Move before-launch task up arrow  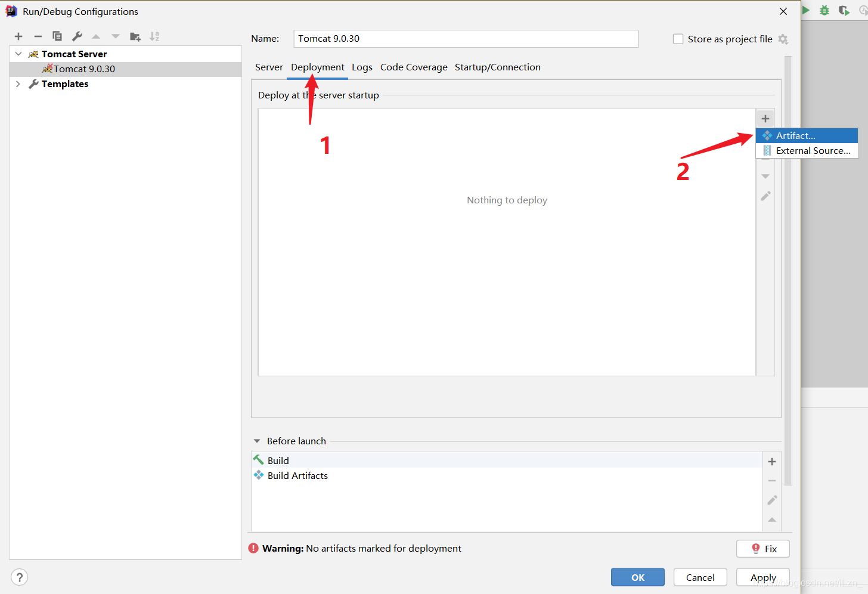772,520
